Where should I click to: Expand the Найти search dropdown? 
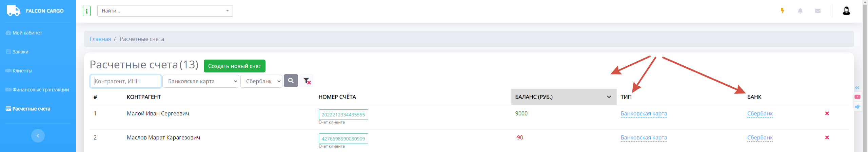[227, 11]
